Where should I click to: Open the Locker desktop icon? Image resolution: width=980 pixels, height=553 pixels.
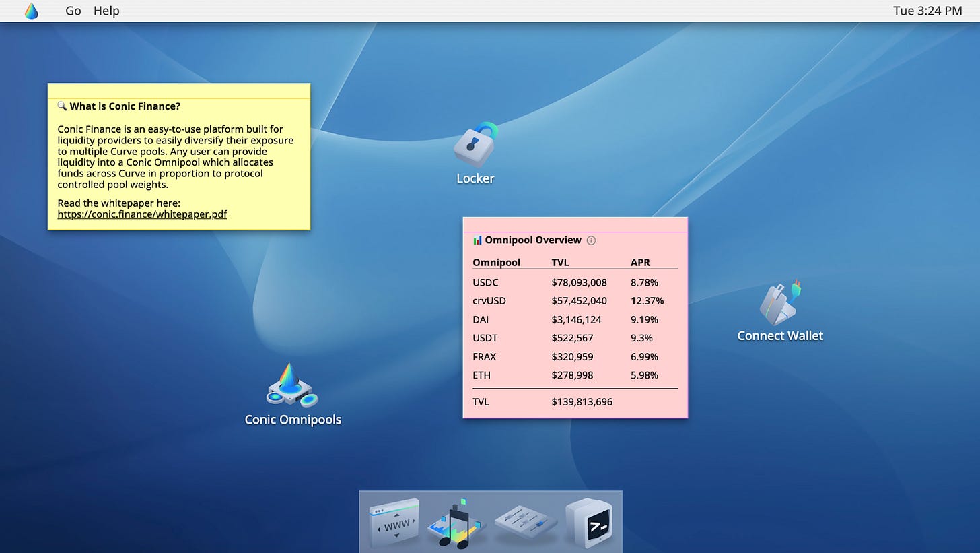point(475,144)
